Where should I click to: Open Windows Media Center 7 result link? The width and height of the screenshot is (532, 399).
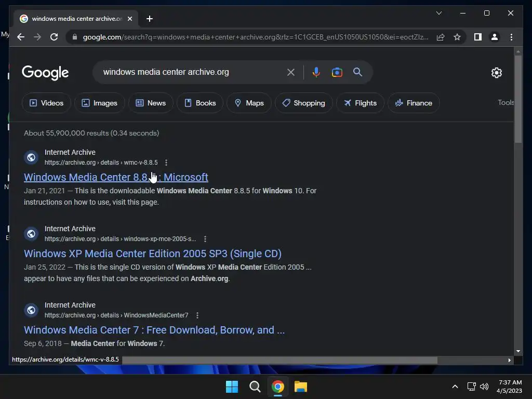[154, 330]
